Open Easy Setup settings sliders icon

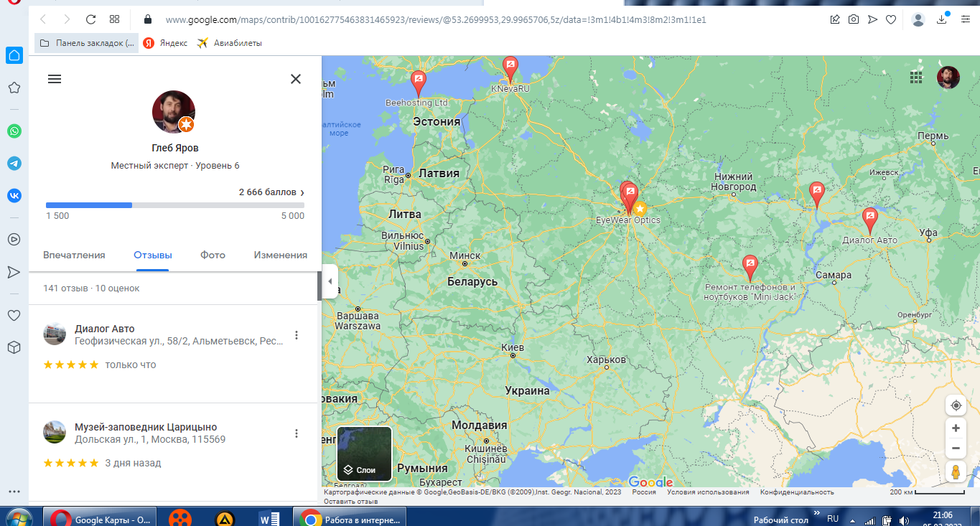pyautogui.click(x=966, y=19)
